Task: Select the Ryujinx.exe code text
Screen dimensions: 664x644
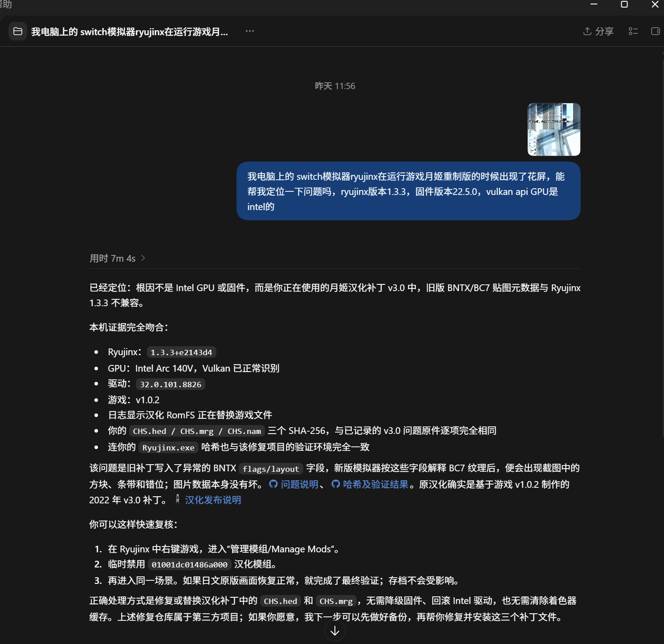Action: pyautogui.click(x=168, y=447)
